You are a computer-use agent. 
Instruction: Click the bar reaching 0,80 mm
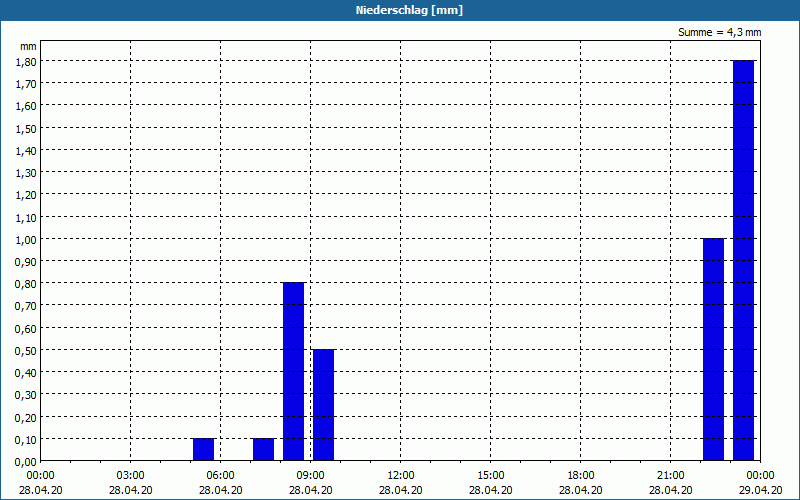[293, 371]
